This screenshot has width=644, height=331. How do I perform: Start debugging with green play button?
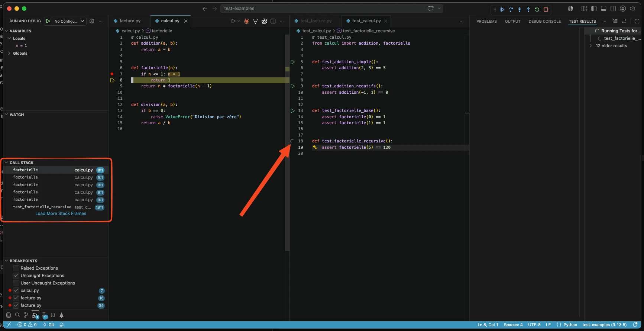point(48,21)
